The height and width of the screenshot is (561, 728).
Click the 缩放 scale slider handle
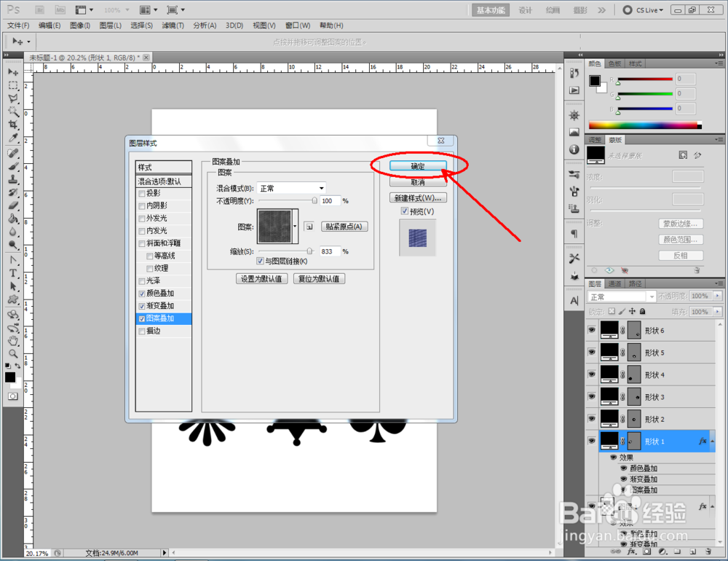click(x=309, y=251)
